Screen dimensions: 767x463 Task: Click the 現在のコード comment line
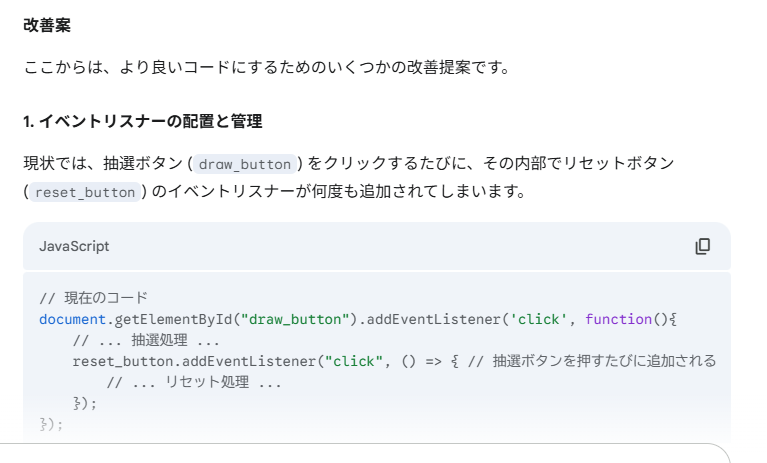[x=93, y=298]
